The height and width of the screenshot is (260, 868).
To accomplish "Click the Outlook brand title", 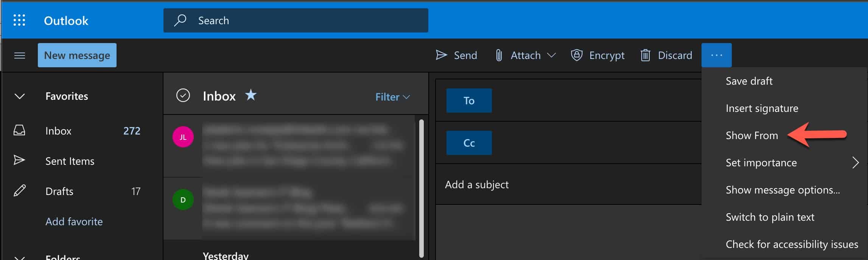I will 66,20.
